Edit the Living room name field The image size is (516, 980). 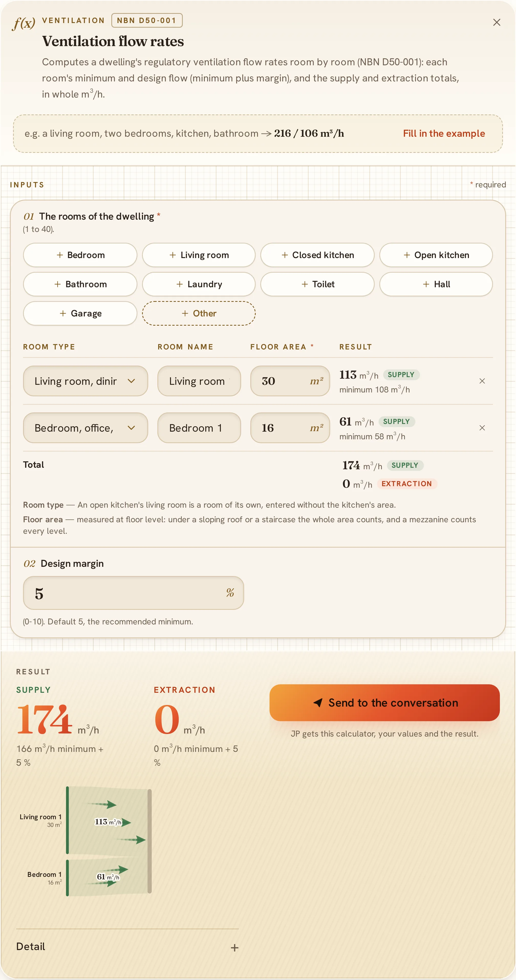[199, 381]
